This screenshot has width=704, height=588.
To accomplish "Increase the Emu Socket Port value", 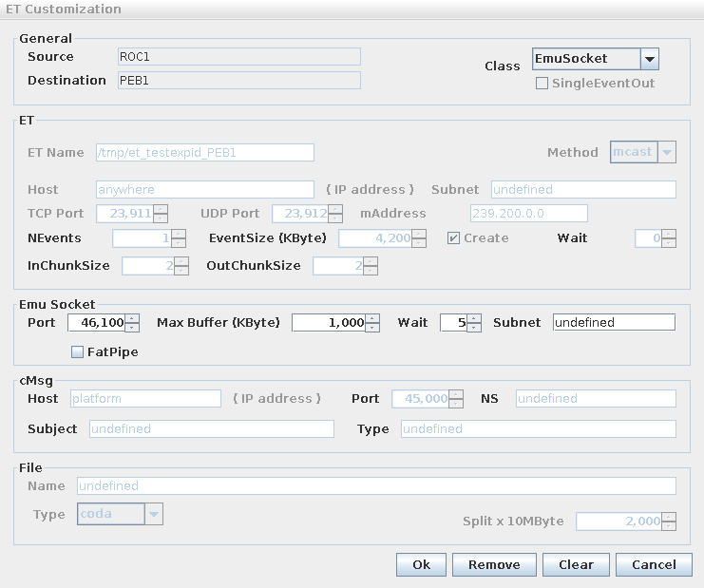I will pyautogui.click(x=132, y=318).
